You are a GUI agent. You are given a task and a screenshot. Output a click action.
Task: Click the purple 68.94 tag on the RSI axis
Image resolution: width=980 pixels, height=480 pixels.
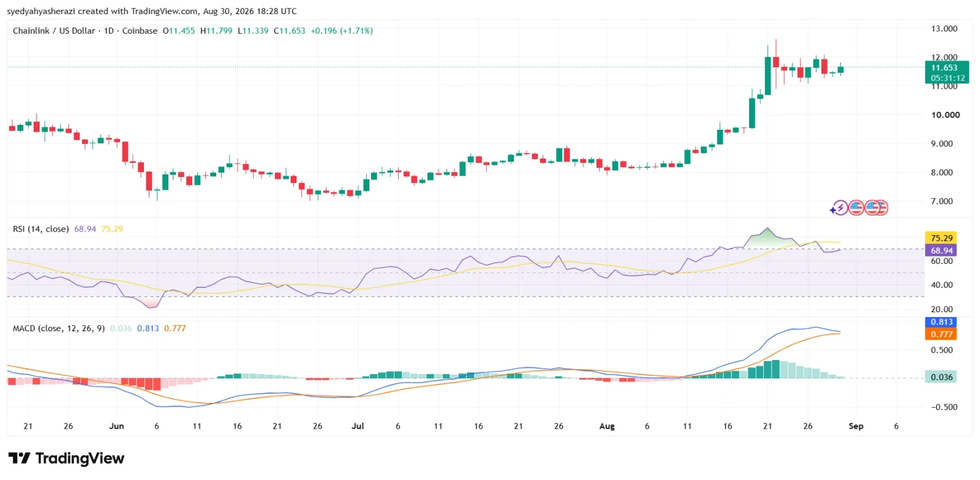[x=941, y=250]
